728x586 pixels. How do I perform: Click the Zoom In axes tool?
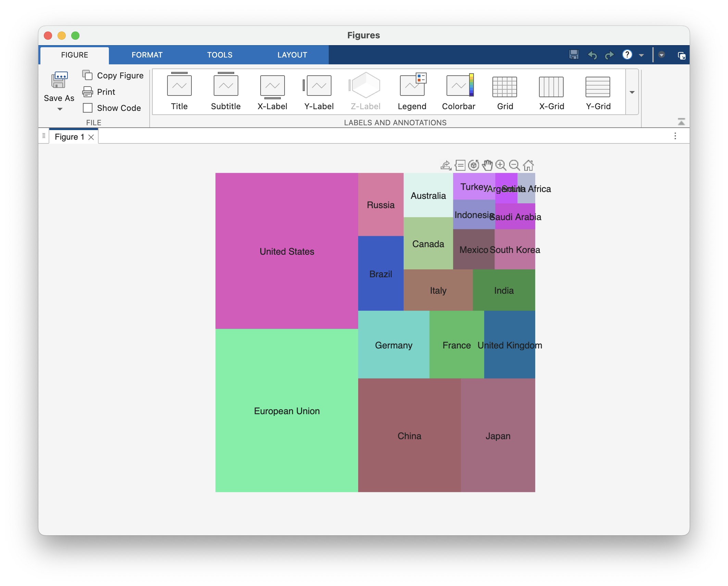[x=501, y=165]
